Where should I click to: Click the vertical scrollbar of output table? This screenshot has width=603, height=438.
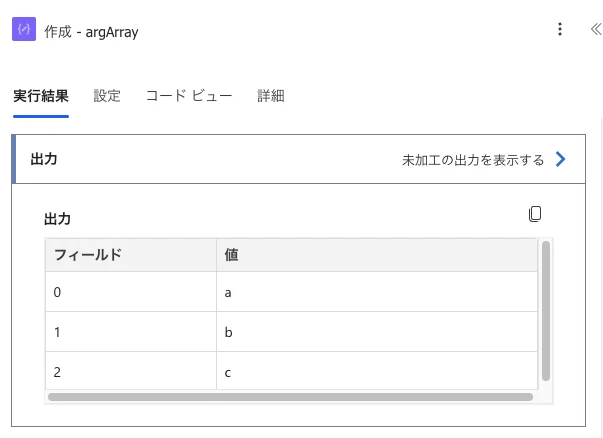(x=546, y=311)
